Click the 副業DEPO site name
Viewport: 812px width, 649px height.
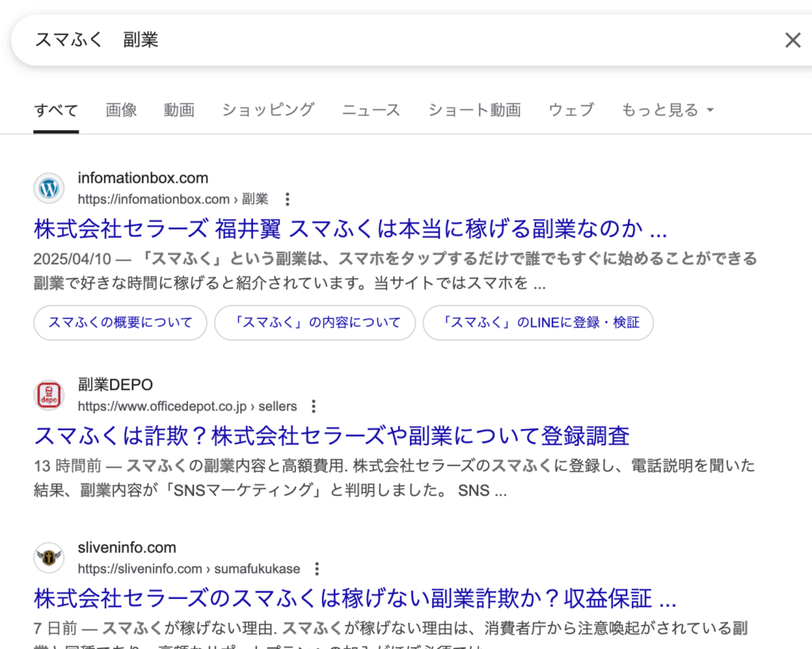click(116, 385)
